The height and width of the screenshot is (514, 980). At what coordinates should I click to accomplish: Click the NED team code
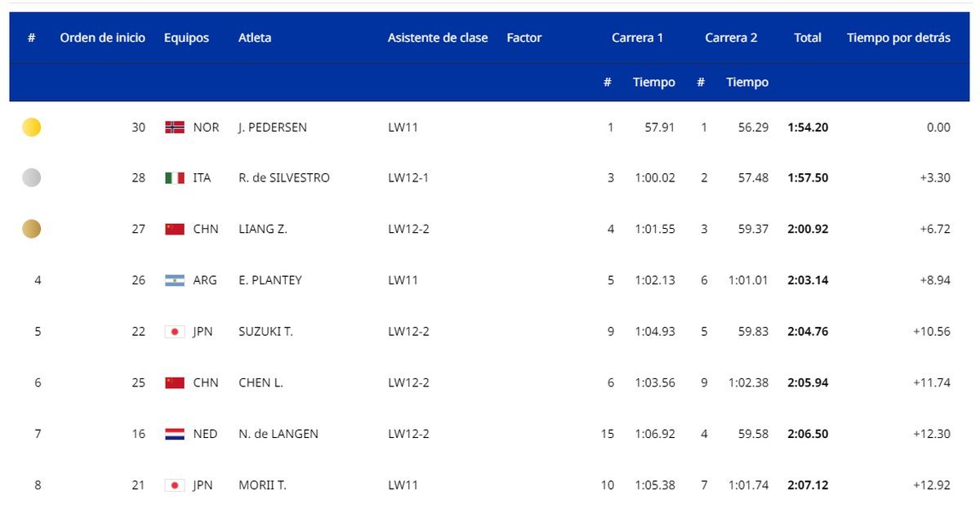click(x=205, y=434)
